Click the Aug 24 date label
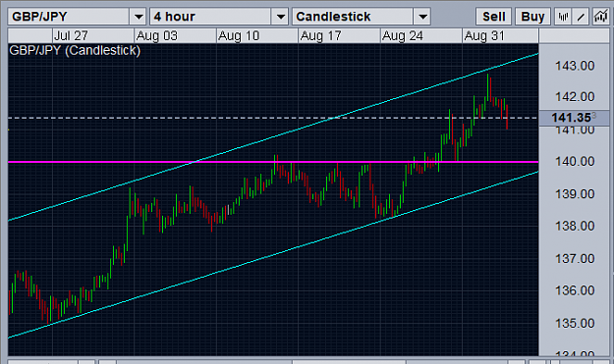Image resolution: width=614 pixels, height=364 pixels. [x=403, y=36]
